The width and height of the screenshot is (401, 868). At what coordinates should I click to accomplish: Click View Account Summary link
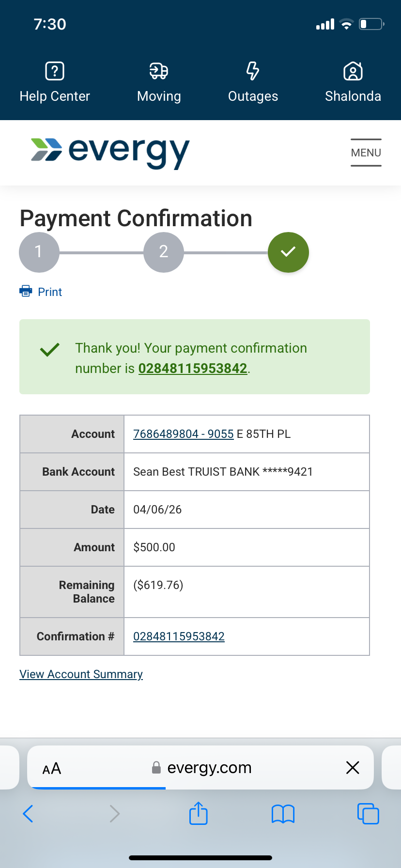point(81,674)
